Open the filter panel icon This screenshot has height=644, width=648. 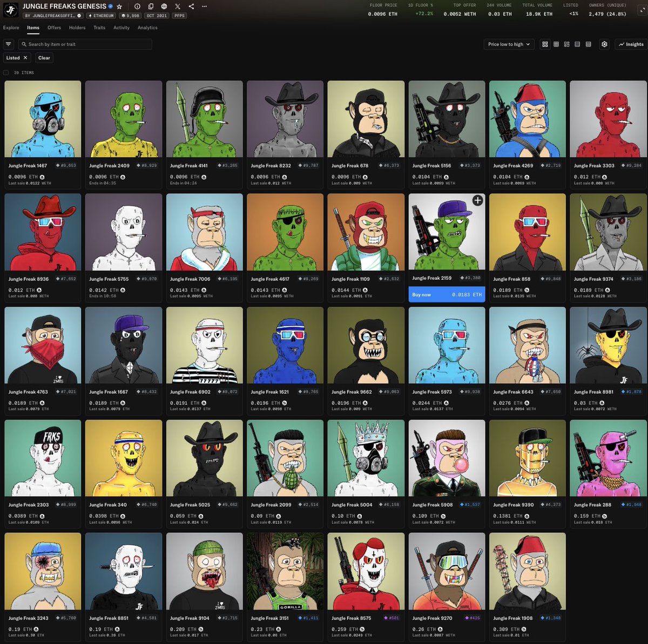pos(8,44)
